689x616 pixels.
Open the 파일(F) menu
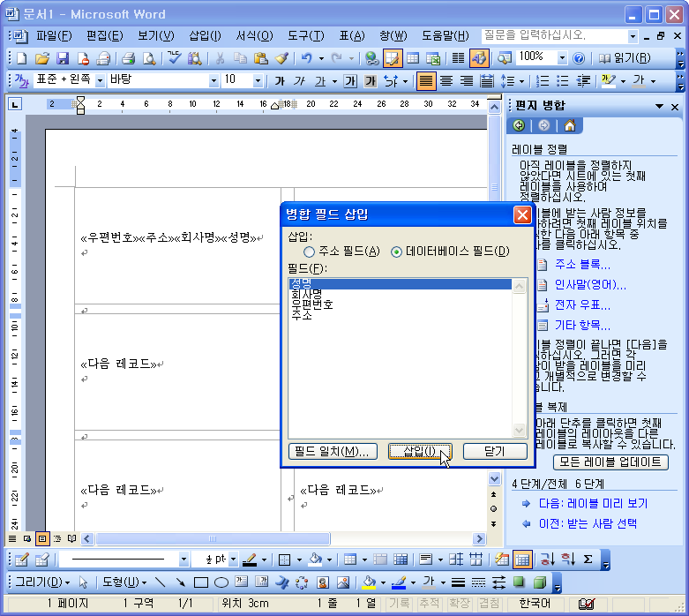tap(54, 35)
